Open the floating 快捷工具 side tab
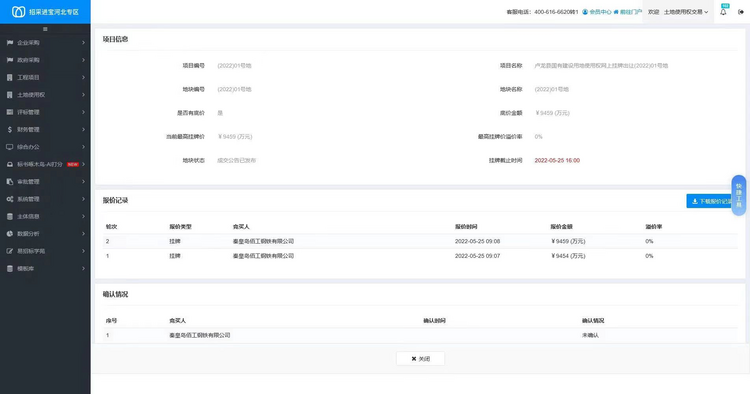 click(739, 195)
